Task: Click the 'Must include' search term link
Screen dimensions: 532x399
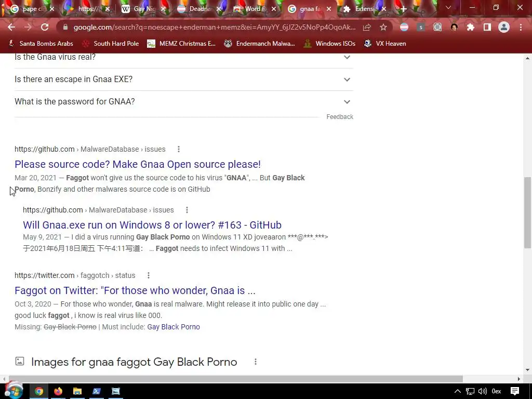Action: coord(174,327)
